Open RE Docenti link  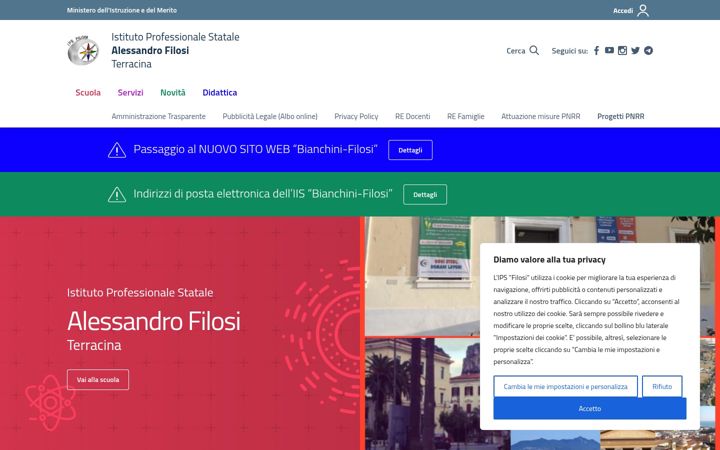point(412,116)
